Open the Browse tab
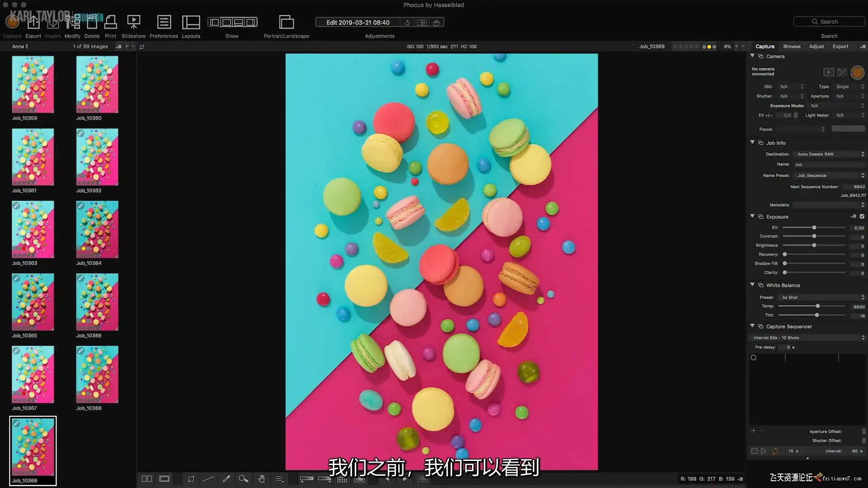Screen dimensions: 868x488 (792, 47)
